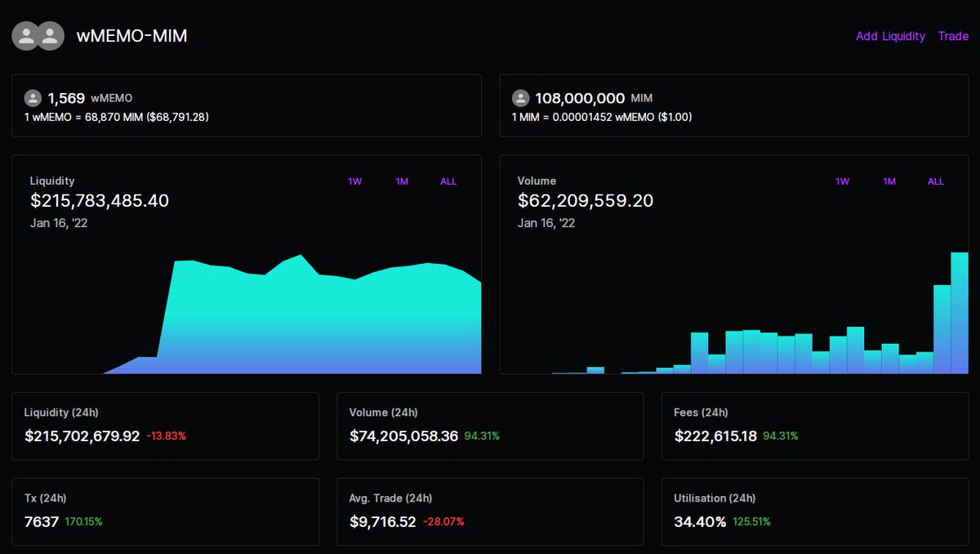980x554 pixels.
Task: Select 1W range on Liquidity chart
Action: (355, 181)
